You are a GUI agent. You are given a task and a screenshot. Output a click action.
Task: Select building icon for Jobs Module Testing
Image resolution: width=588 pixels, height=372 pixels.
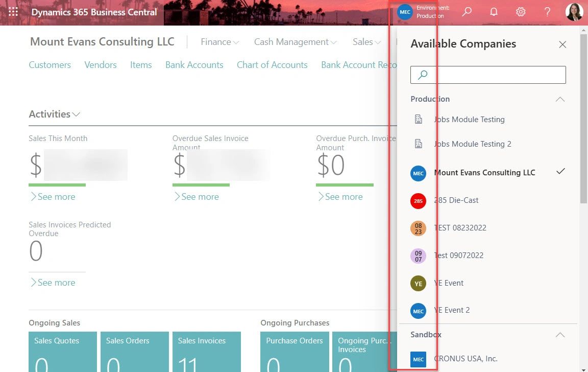[x=419, y=120]
